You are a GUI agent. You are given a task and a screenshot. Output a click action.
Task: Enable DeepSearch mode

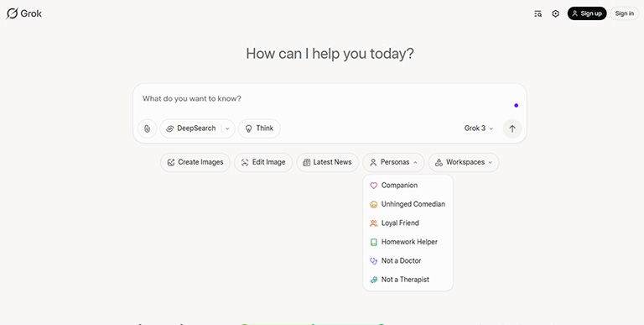pyautogui.click(x=191, y=128)
